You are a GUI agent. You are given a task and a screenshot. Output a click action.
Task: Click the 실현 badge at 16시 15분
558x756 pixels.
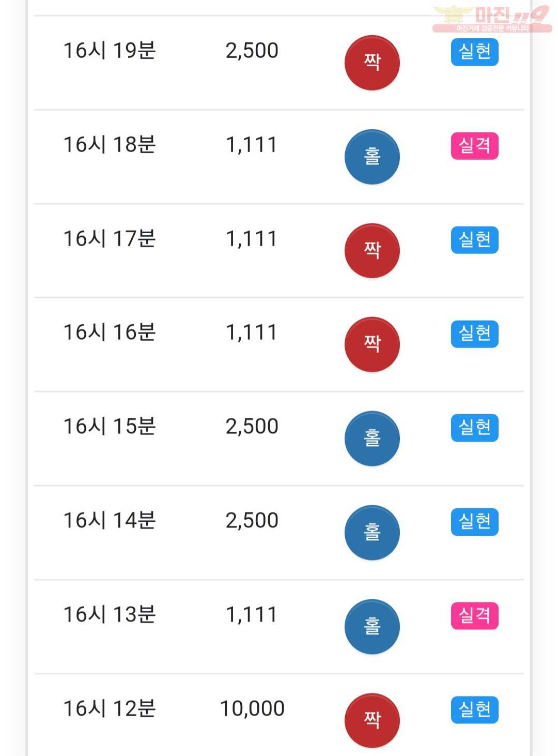(x=475, y=428)
